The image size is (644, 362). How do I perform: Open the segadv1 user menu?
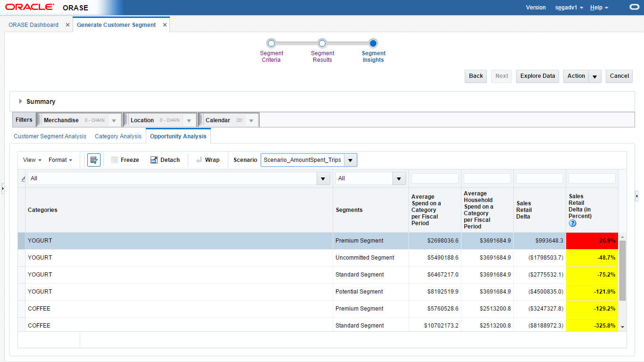(569, 8)
